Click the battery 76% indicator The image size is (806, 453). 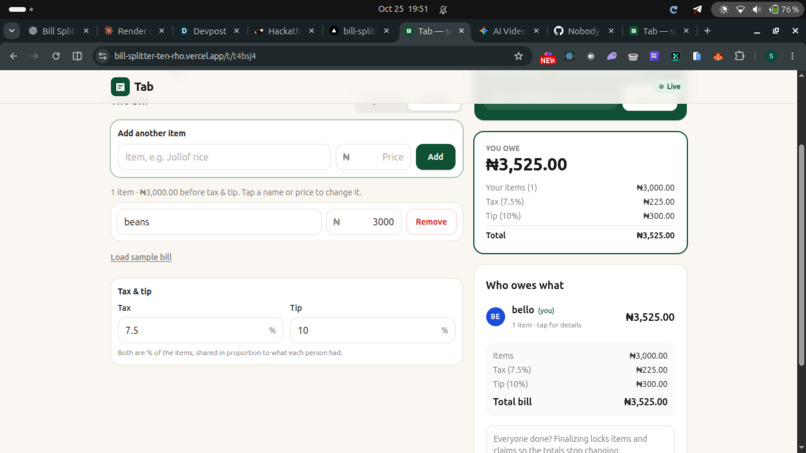click(783, 9)
